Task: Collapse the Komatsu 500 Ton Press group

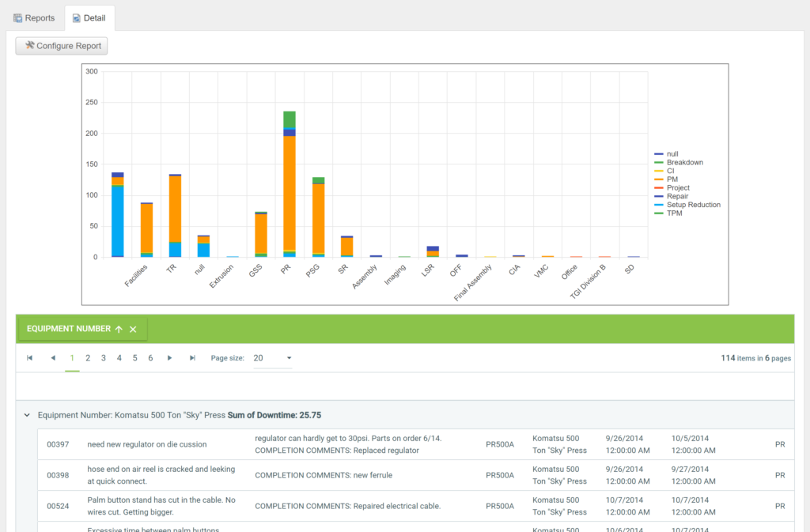Action: point(27,415)
